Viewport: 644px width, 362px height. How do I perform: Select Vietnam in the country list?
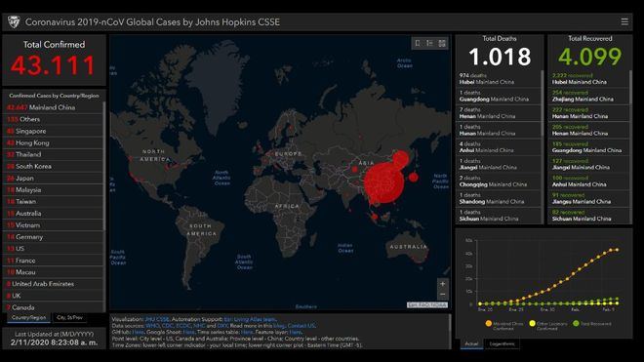(53, 225)
